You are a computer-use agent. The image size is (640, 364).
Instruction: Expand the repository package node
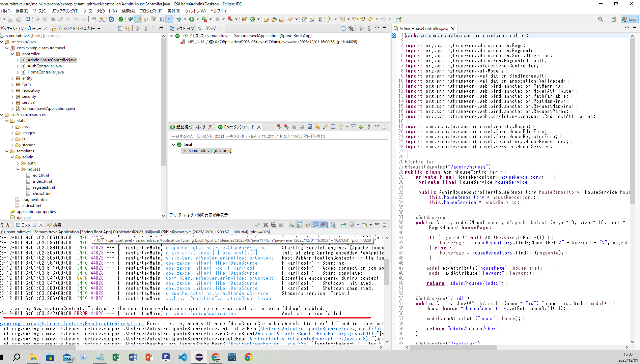click(x=12, y=90)
